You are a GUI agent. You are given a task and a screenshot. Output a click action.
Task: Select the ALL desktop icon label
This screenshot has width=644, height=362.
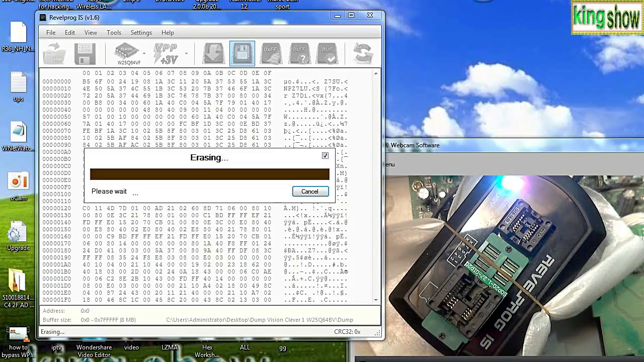pos(245,347)
